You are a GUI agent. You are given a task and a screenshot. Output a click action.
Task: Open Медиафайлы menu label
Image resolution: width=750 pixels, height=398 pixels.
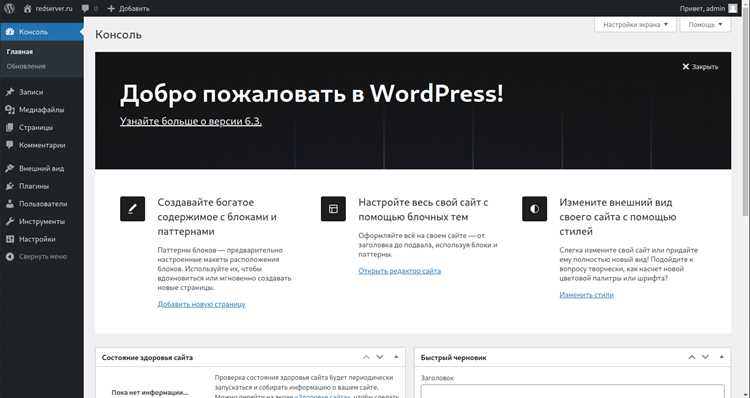coord(42,110)
